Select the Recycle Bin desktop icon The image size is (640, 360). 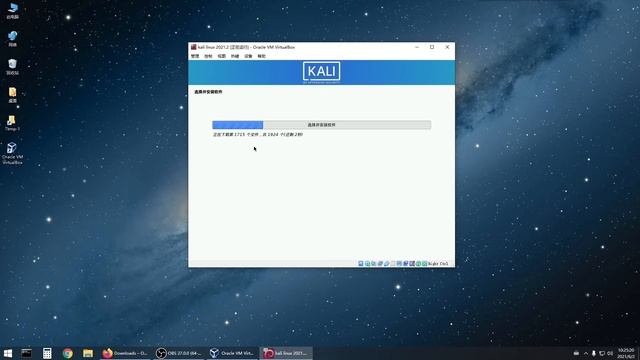pos(13,67)
